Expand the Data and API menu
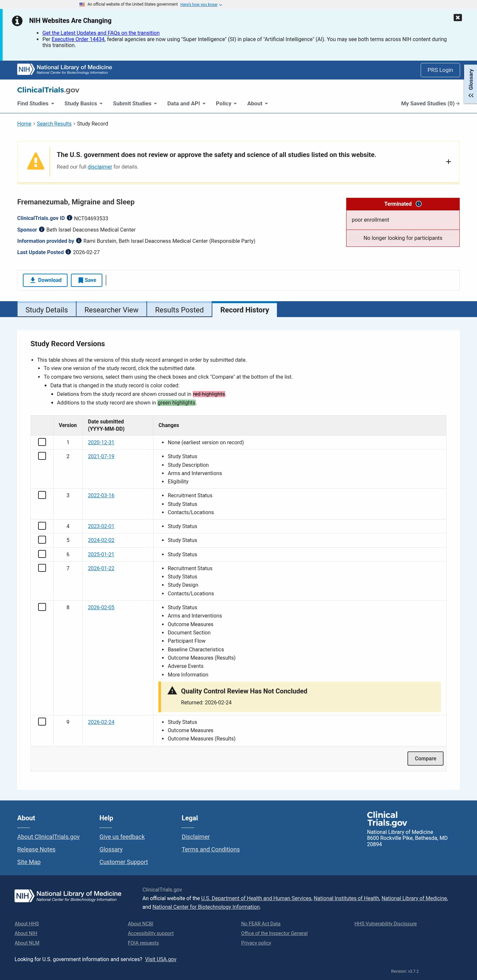 186,103
